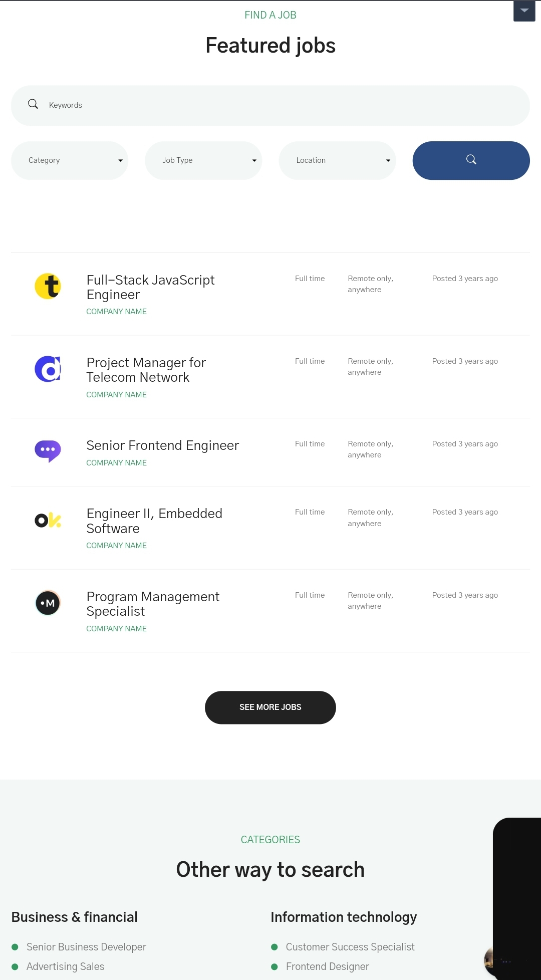The height and width of the screenshot is (980, 541).
Task: Open Engineer II, Embedded Software listing
Action: point(154,521)
